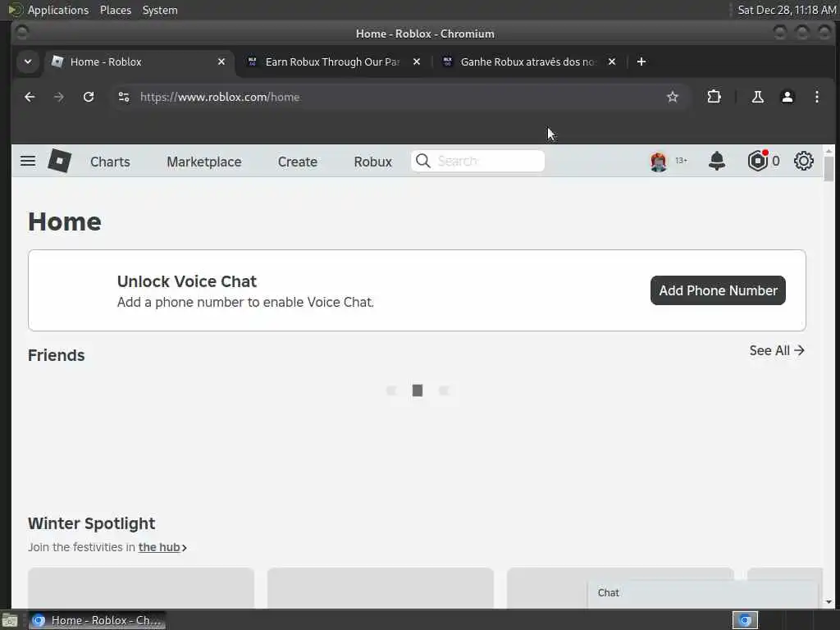The height and width of the screenshot is (630, 840).
Task: Open the Create page
Action: point(297,162)
